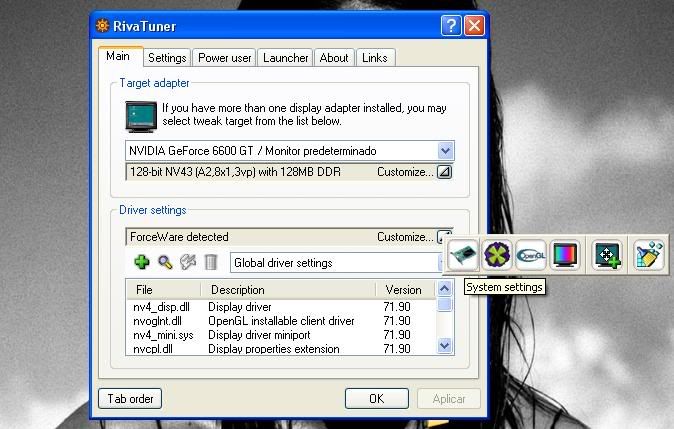The width and height of the screenshot is (674, 429).
Task: Click the Aplicar button
Action: coord(449,398)
